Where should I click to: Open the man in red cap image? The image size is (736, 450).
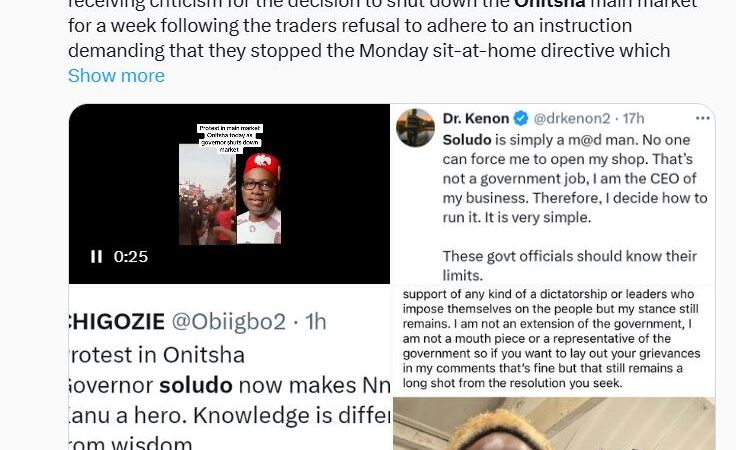coord(259,197)
